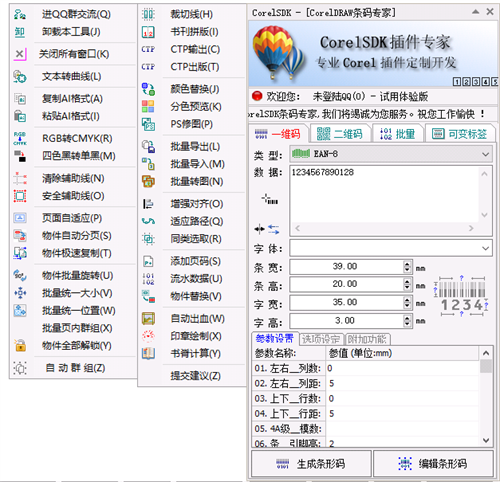Click the uninstall tool (卸) icon
The height and width of the screenshot is (482, 500).
click(20, 32)
